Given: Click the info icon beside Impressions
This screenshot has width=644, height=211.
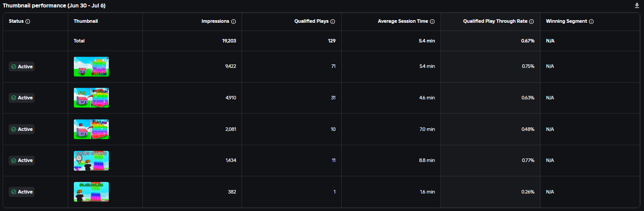Looking at the screenshot, I should [x=233, y=21].
